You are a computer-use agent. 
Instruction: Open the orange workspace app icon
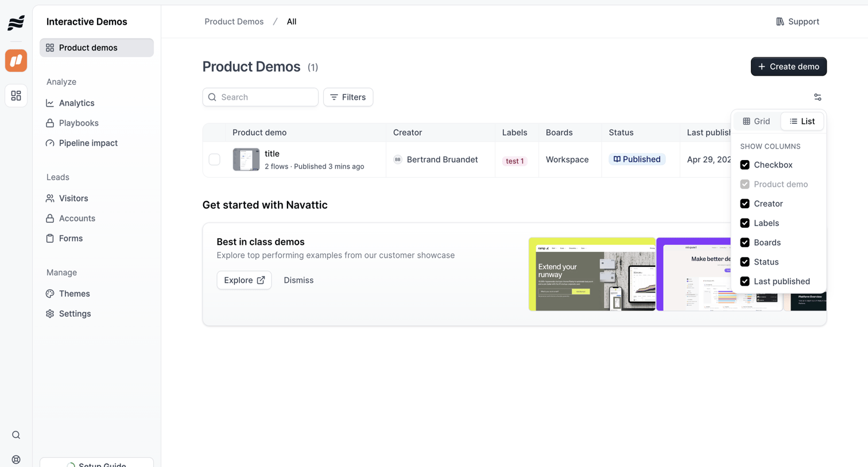(16, 61)
